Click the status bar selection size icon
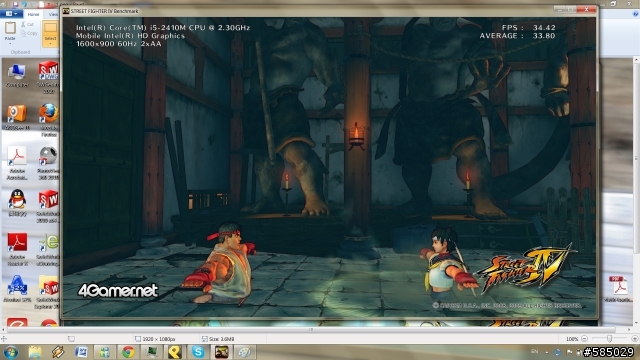This screenshot has height=360, width=640. [71, 339]
